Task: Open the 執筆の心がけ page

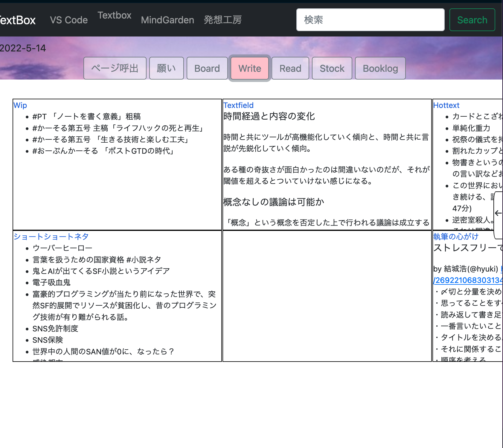Action: pyautogui.click(x=455, y=237)
